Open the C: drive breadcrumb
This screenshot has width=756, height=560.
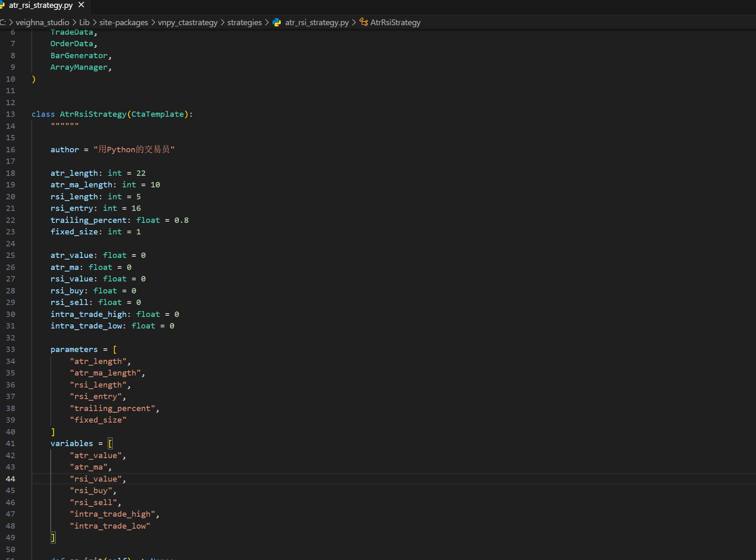pyautogui.click(x=2, y=22)
